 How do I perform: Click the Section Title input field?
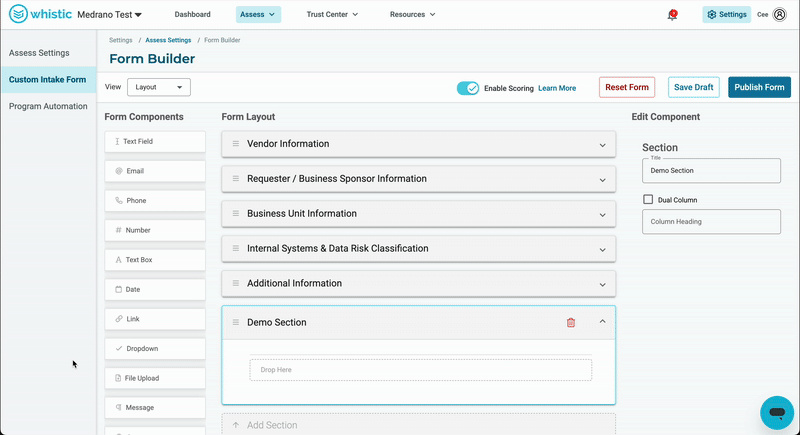tap(711, 171)
